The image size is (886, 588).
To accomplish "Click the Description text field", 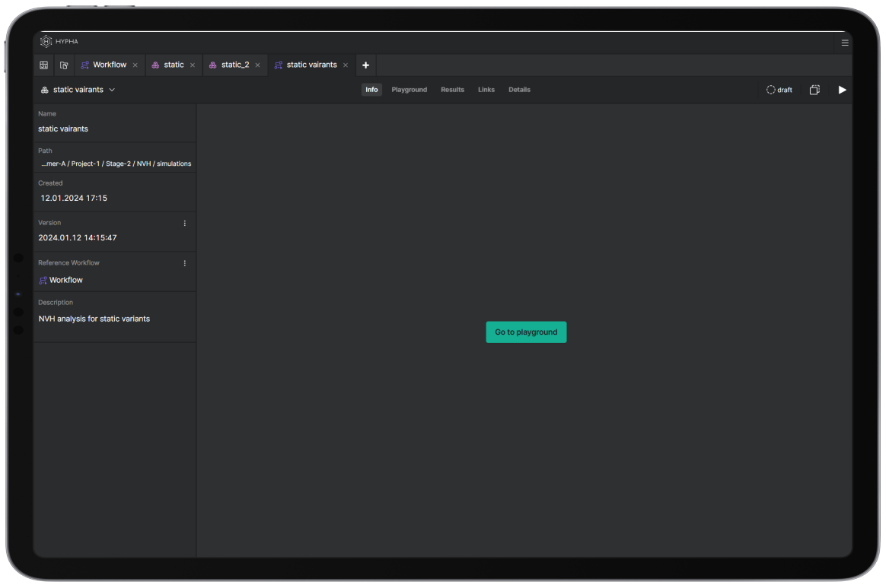I will [x=94, y=319].
